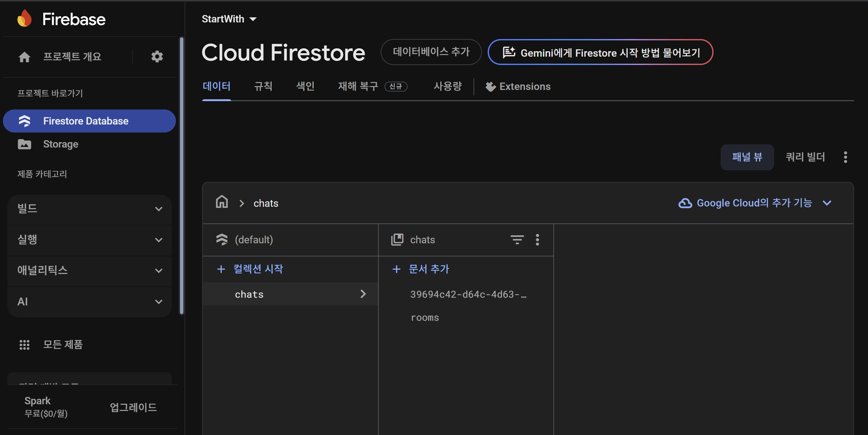This screenshot has height=435, width=868.
Task: Expand the Google Cloud의 추가 기능 dropdown
Action: [755, 203]
